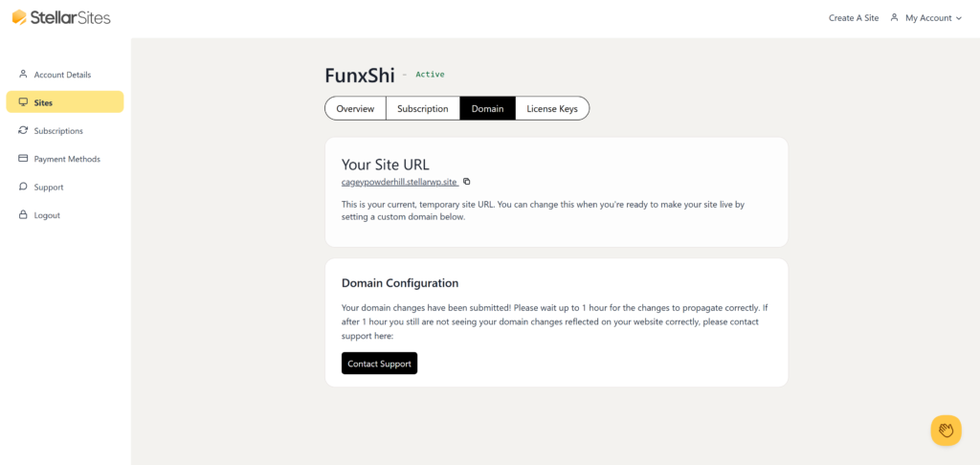Open Payment Methods in the sidebar
980x465 pixels.
(x=67, y=159)
